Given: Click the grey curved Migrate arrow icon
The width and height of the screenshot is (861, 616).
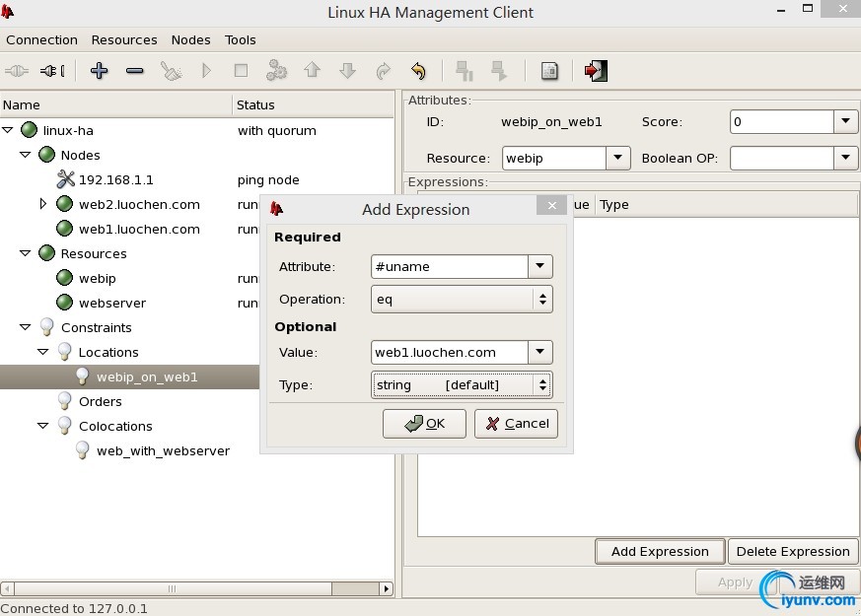Looking at the screenshot, I should tap(384, 71).
